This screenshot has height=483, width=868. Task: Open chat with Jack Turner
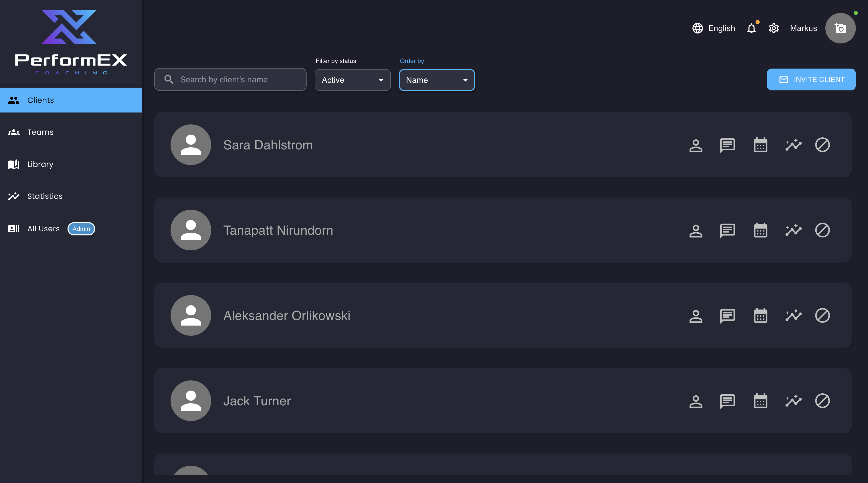(x=727, y=401)
